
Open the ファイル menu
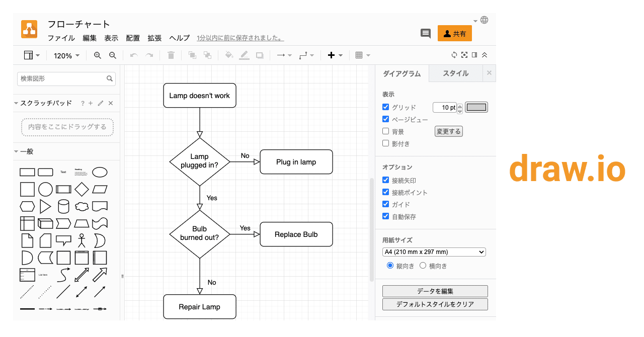tap(61, 38)
